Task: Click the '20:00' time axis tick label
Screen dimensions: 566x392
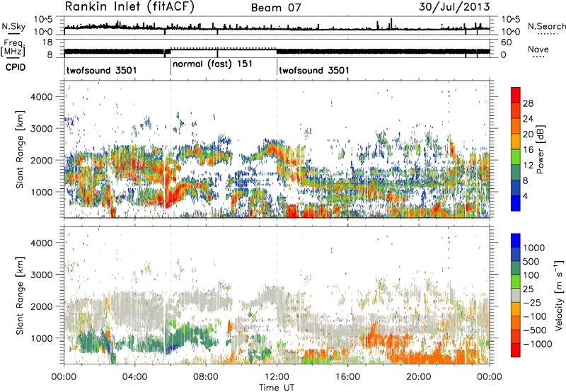Action: pos(419,377)
